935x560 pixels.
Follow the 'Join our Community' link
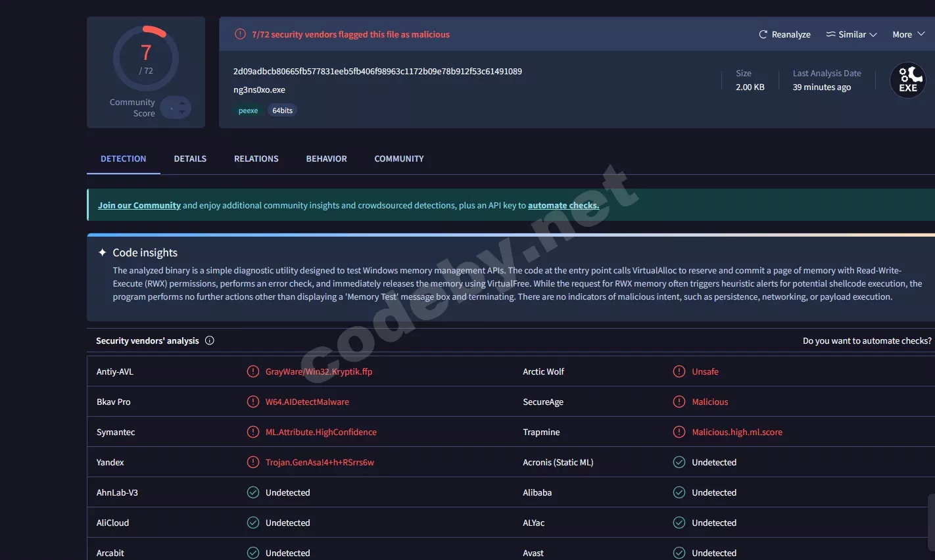pos(139,205)
